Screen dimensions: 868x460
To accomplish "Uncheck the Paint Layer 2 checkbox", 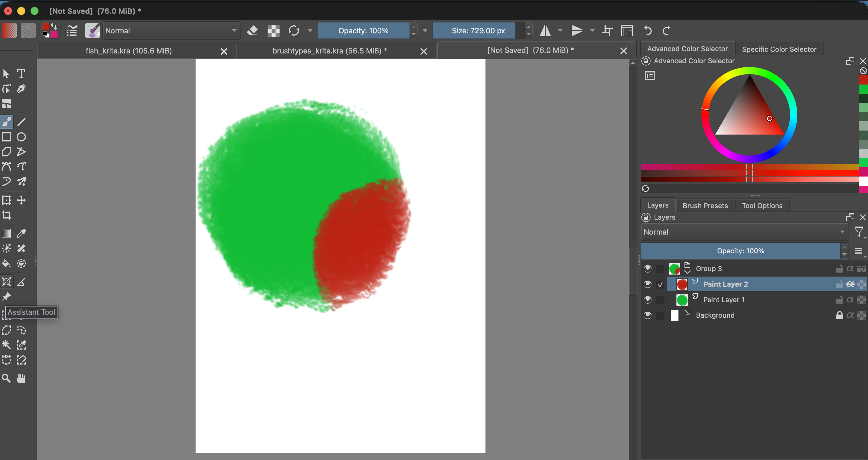I will 660,285.
